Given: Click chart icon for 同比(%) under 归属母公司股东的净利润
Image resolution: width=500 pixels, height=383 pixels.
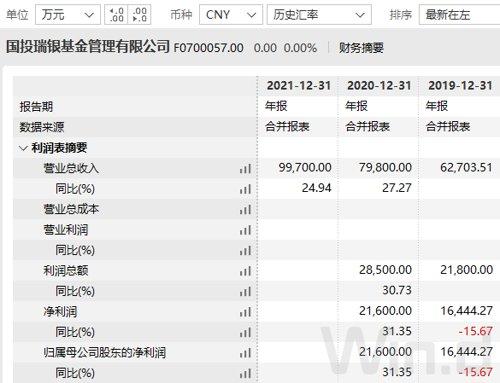Looking at the screenshot, I should 245,373.
